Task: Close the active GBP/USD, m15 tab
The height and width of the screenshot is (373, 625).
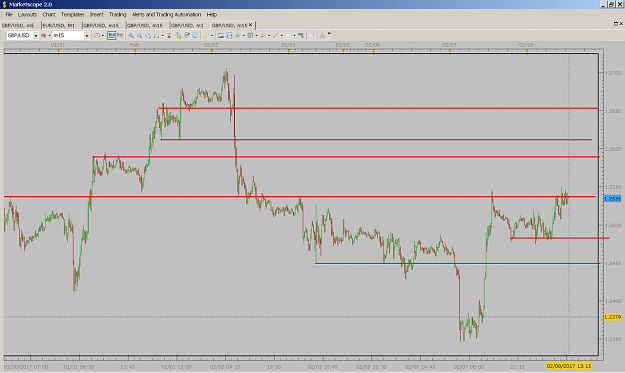Action: pos(250,25)
